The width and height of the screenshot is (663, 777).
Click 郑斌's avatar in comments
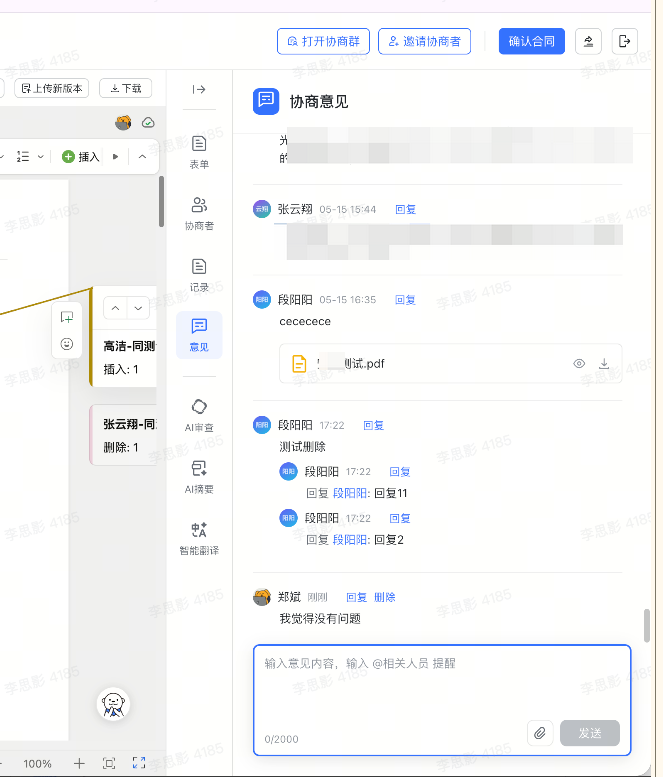(262, 597)
